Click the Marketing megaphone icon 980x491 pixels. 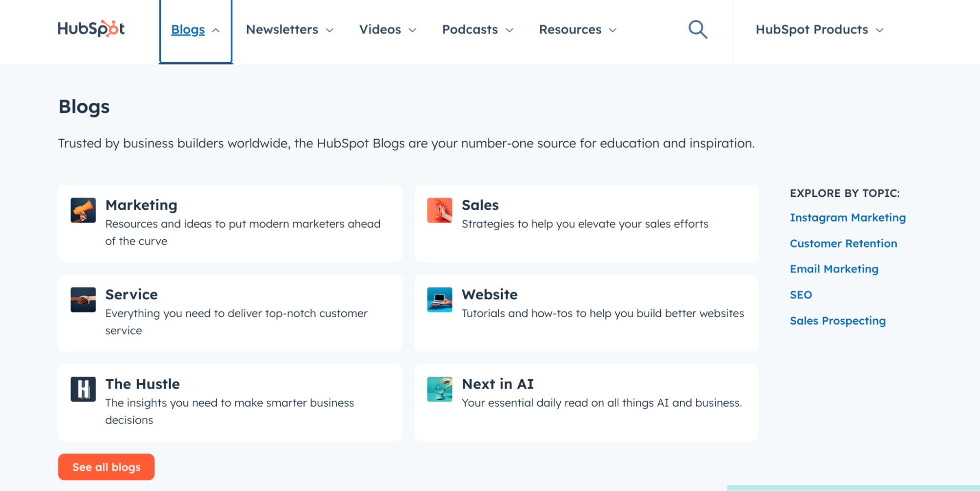click(x=83, y=210)
